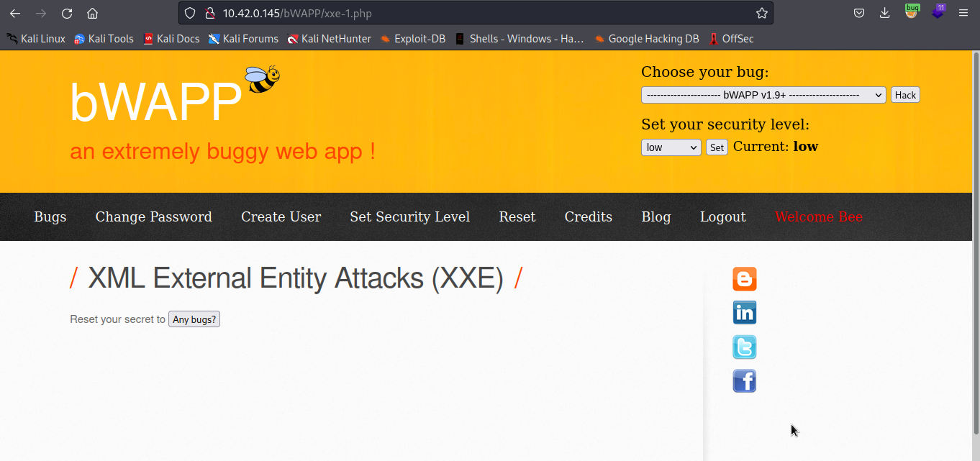Open the Blogger social icon
The width and height of the screenshot is (980, 461).
(745, 279)
